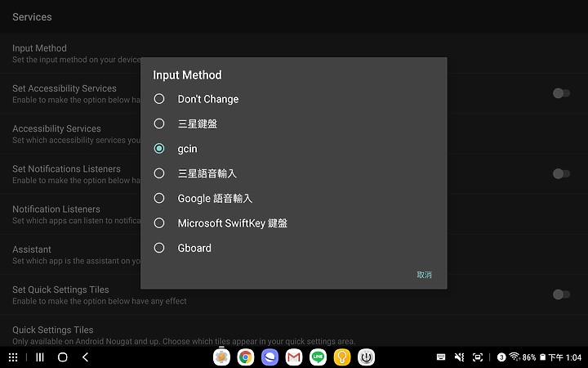Image resolution: width=588 pixels, height=368 pixels.
Task: Tap the battery 86% indicator
Action: tap(533, 357)
